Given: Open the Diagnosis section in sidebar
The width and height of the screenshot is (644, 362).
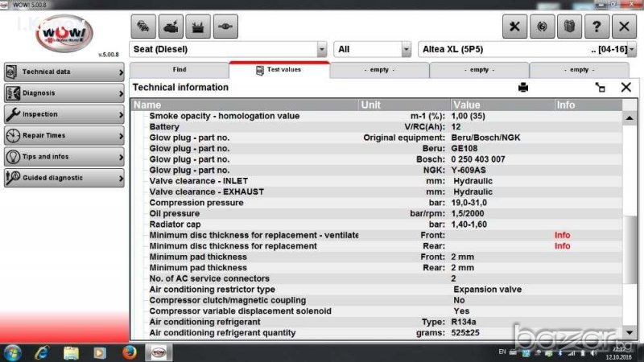Looking at the screenshot, I should [64, 93].
